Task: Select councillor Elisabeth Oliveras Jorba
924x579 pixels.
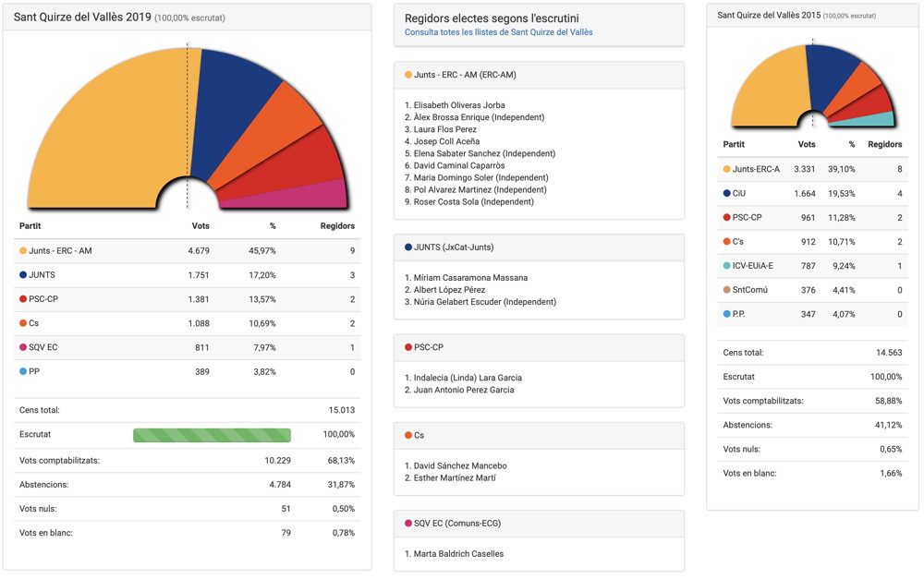Action: tap(459, 105)
